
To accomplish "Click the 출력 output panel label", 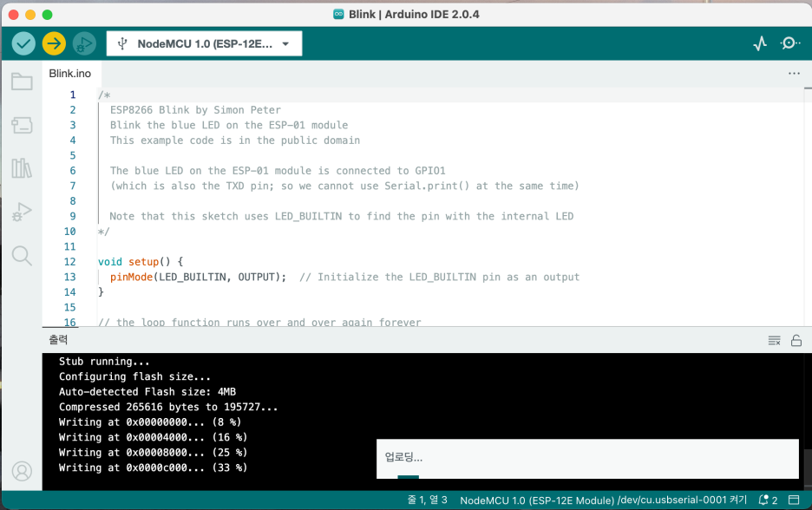I will [x=58, y=340].
